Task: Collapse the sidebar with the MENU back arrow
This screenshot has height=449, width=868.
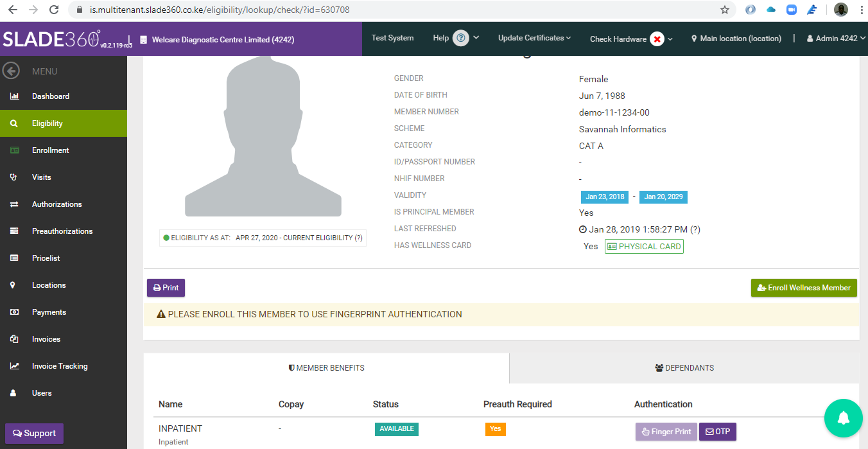Action: point(11,71)
